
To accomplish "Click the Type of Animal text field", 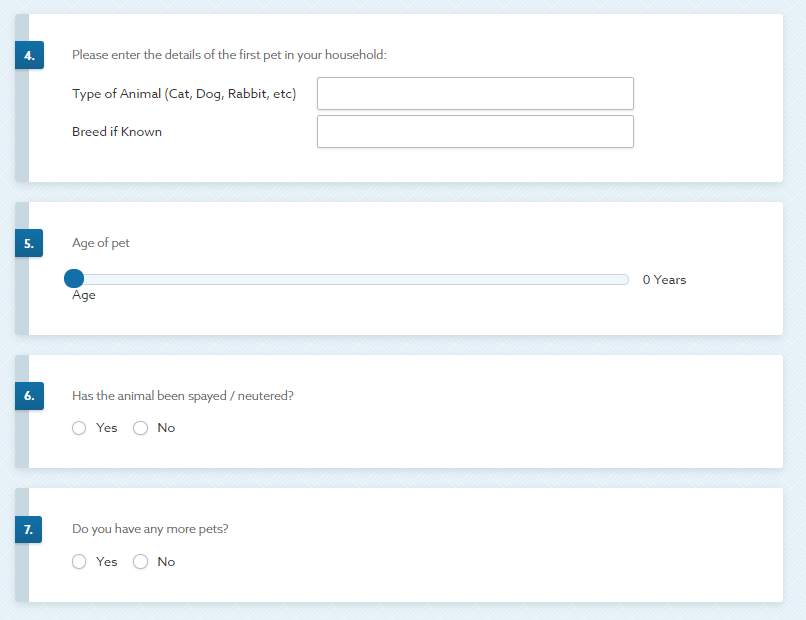I will (475, 94).
